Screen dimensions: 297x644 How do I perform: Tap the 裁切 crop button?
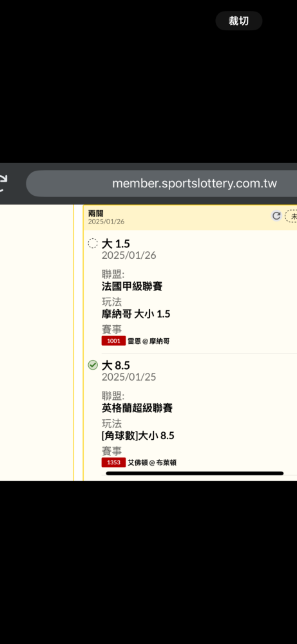(x=238, y=21)
